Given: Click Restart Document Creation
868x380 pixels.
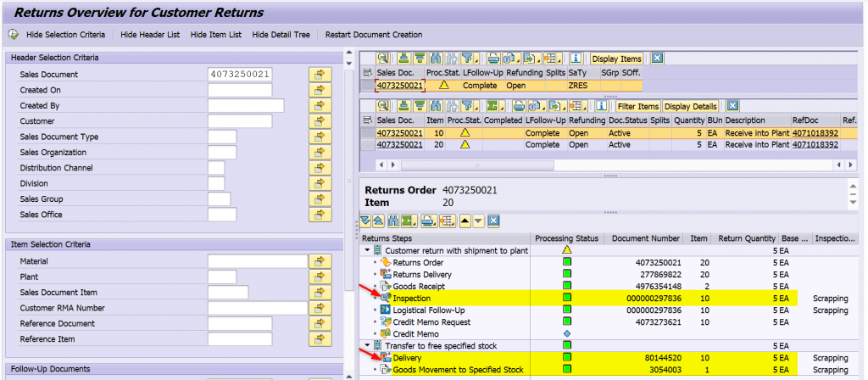Looking at the screenshot, I should [x=374, y=34].
